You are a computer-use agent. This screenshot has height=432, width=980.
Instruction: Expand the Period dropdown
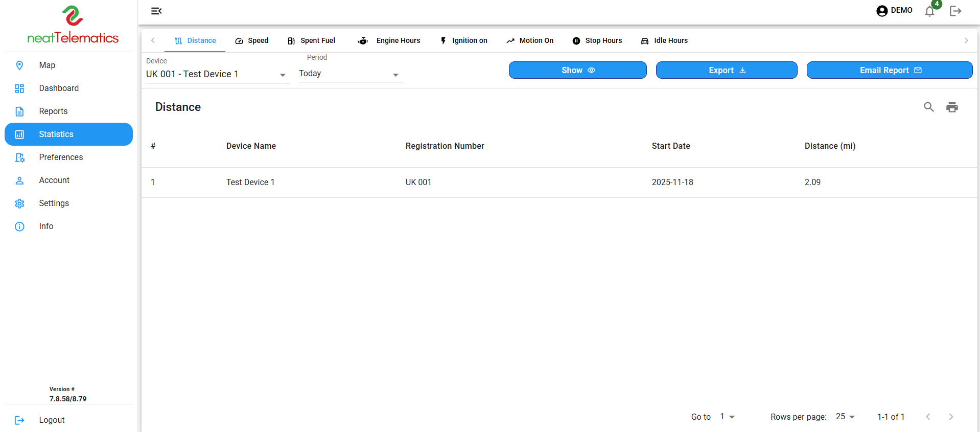350,74
